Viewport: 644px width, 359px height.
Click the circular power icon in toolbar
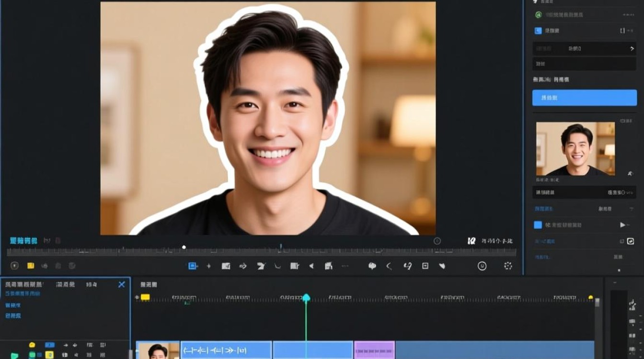482,266
